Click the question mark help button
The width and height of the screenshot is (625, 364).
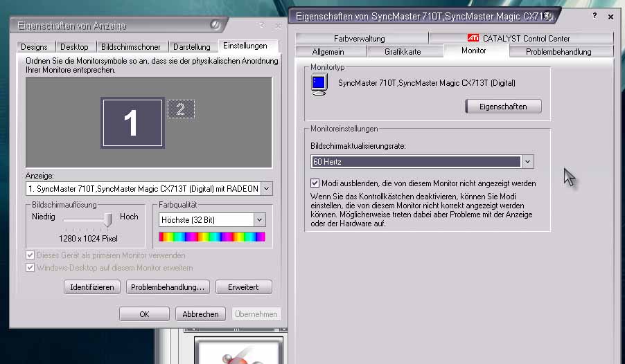[x=595, y=16]
